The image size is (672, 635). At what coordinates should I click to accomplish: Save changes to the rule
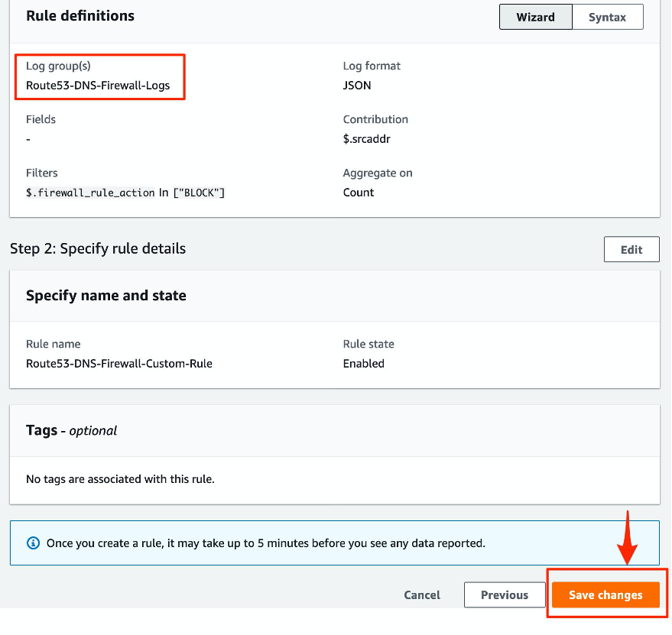(606, 595)
